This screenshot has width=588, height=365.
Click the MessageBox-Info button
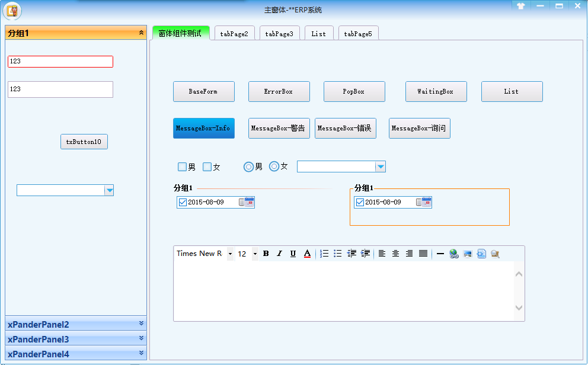[204, 128]
